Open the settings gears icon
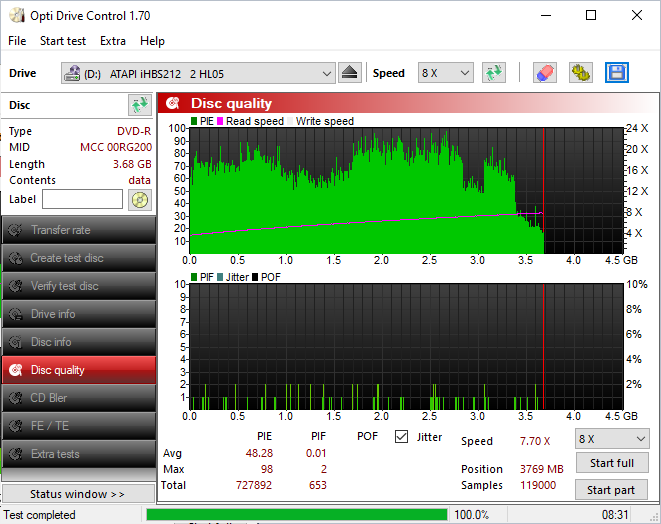The width and height of the screenshot is (661, 524). pyautogui.click(x=580, y=73)
